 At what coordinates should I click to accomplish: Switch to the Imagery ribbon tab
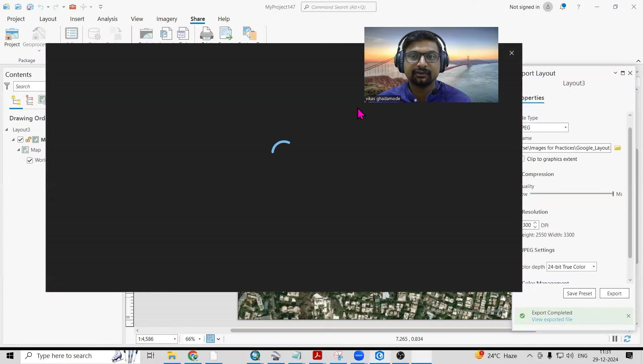167,19
